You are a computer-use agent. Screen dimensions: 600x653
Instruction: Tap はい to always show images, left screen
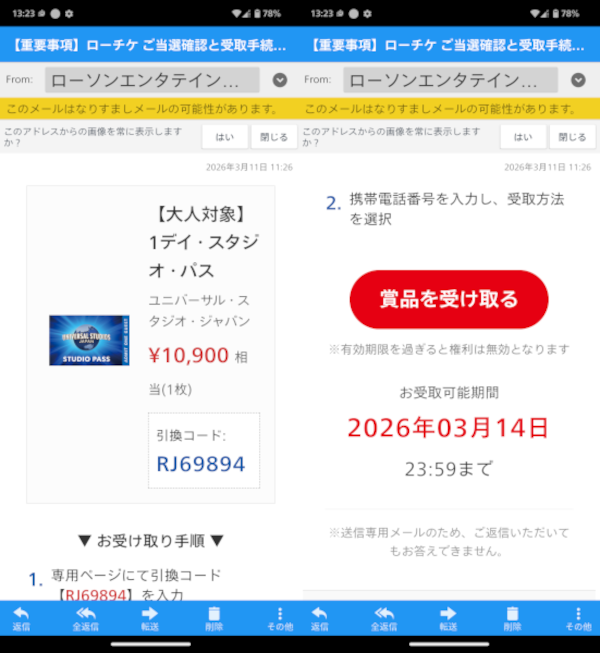(225, 137)
